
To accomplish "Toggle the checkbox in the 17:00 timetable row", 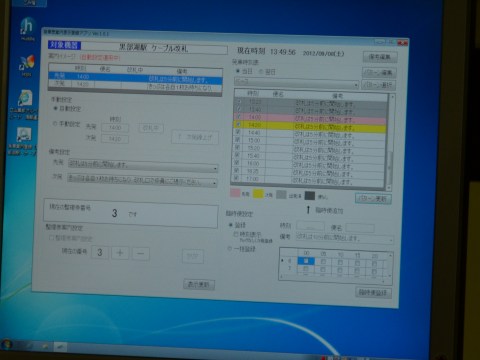I will [x=236, y=178].
